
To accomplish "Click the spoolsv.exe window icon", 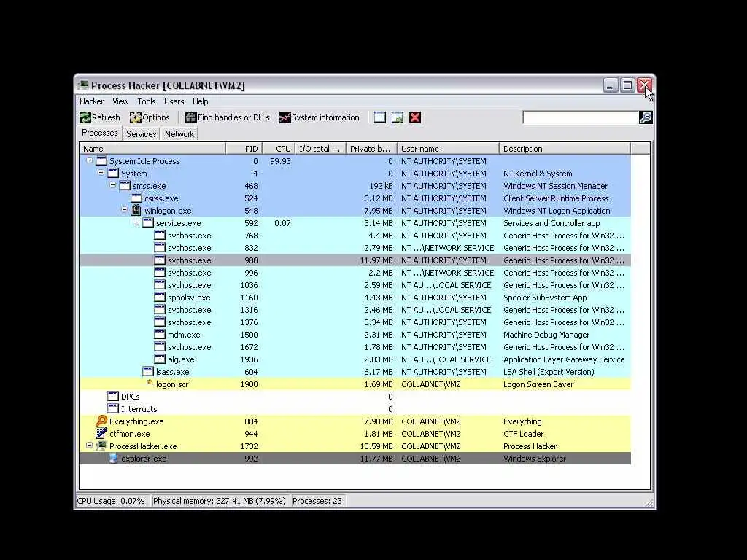I will [160, 297].
